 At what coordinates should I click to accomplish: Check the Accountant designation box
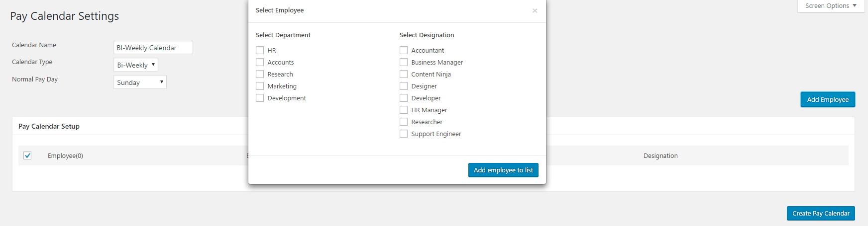click(404, 50)
